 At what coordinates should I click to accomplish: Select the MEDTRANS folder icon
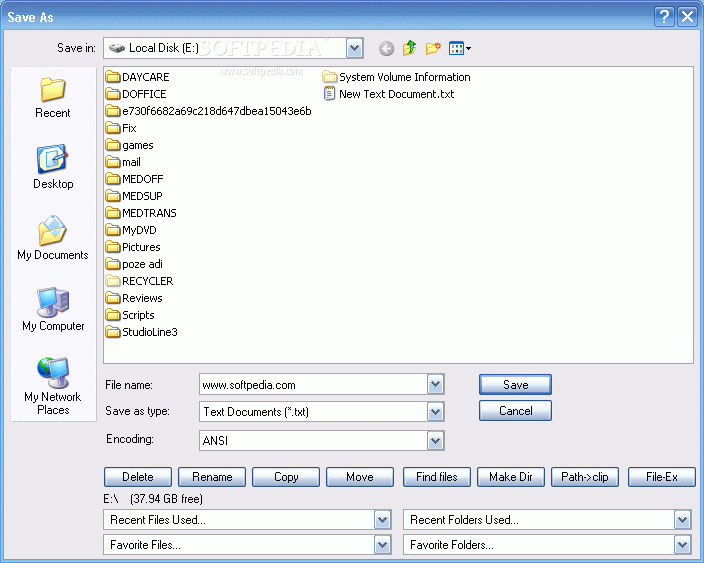[x=113, y=213]
